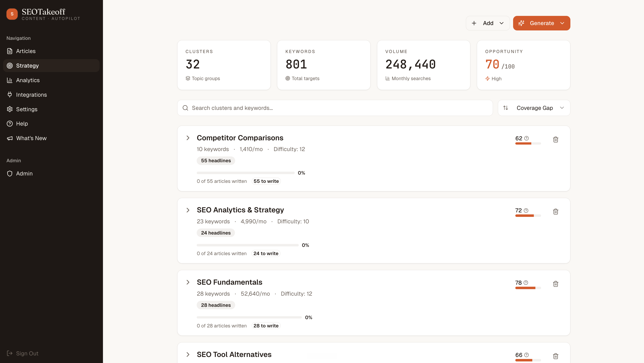Click the Admin shield icon
The width and height of the screenshot is (644, 363).
click(9, 173)
